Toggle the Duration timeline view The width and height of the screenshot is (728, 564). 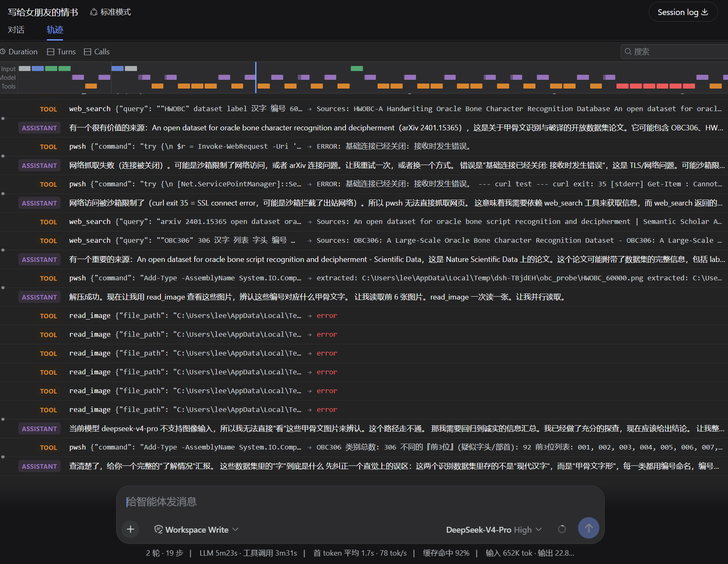click(x=19, y=51)
